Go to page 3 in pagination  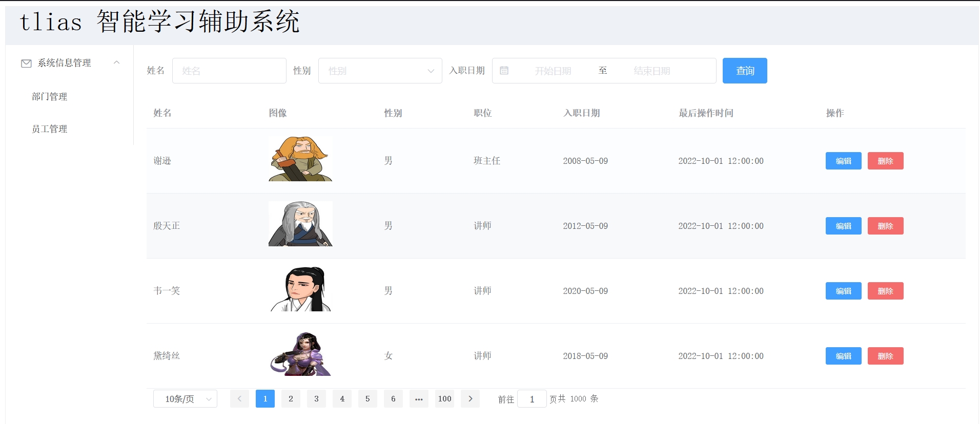coord(316,399)
